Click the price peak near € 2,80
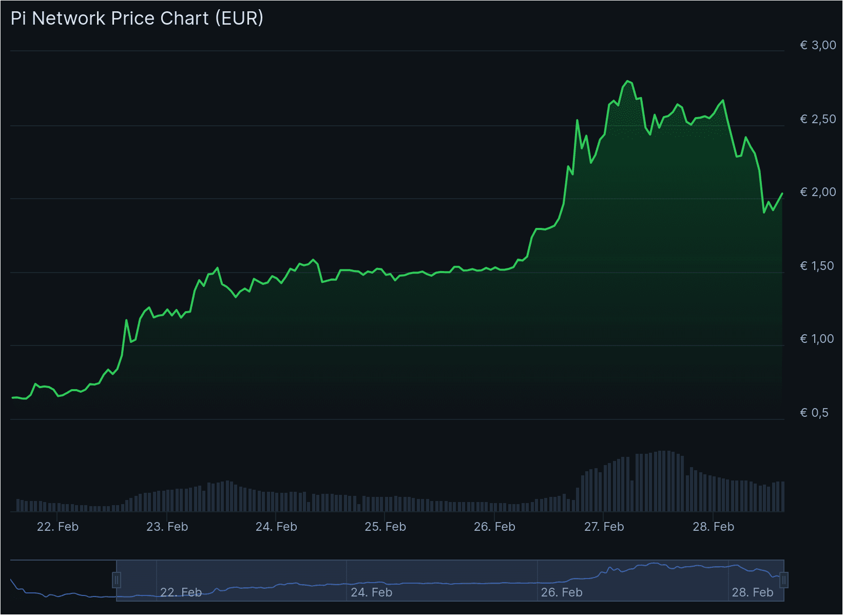Screen dimensions: 844x616 point(627,81)
